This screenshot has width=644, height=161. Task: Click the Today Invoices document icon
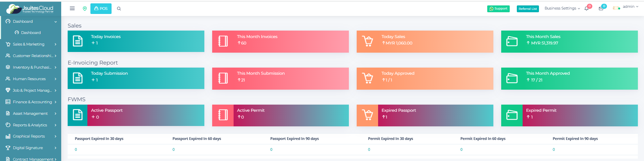click(78, 41)
